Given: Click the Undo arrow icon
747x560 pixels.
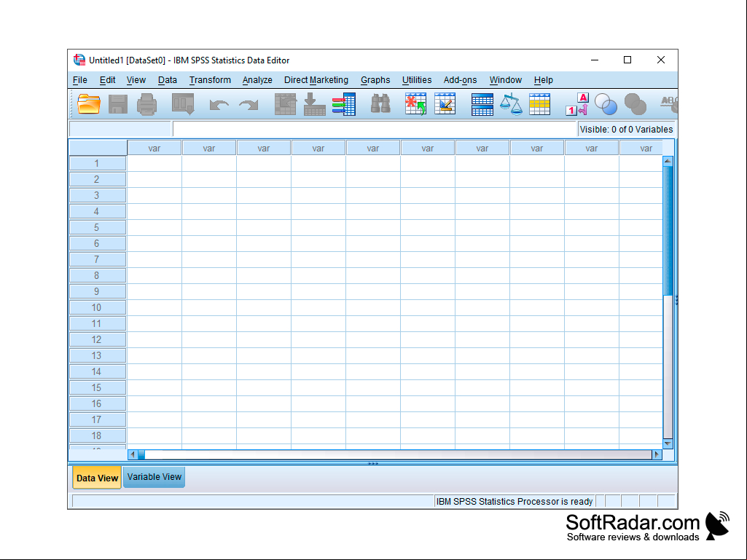Looking at the screenshot, I should click(x=219, y=105).
